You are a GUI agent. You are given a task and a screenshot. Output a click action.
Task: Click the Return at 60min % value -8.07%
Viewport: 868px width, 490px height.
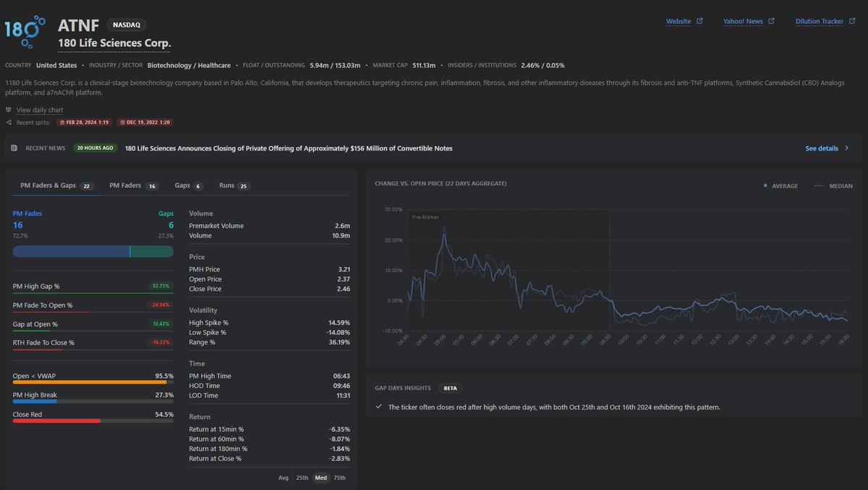pos(340,439)
